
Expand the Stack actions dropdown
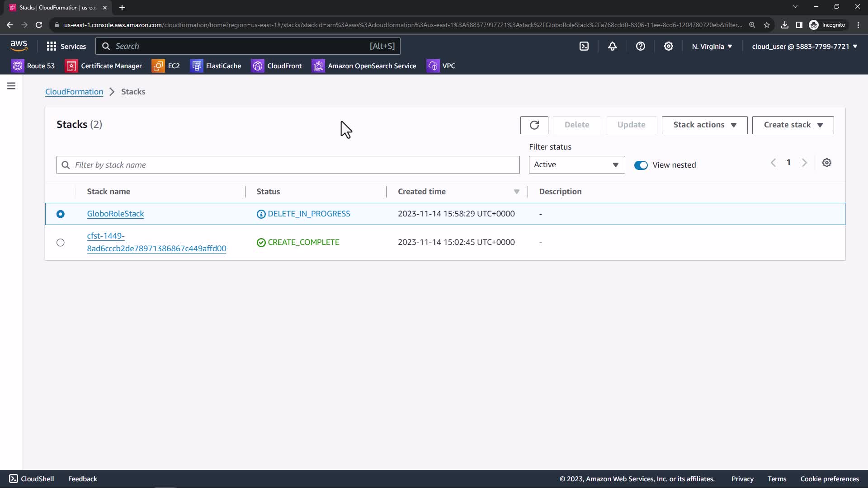(x=704, y=125)
